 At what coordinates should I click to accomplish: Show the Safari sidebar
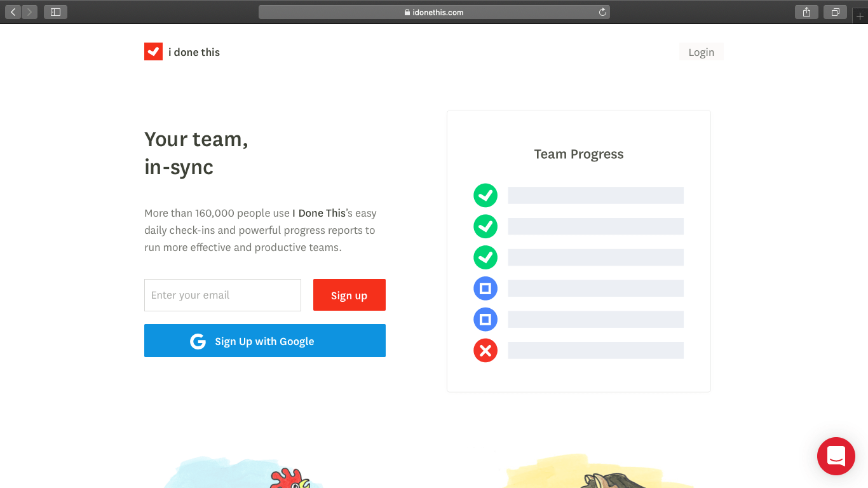click(x=55, y=12)
